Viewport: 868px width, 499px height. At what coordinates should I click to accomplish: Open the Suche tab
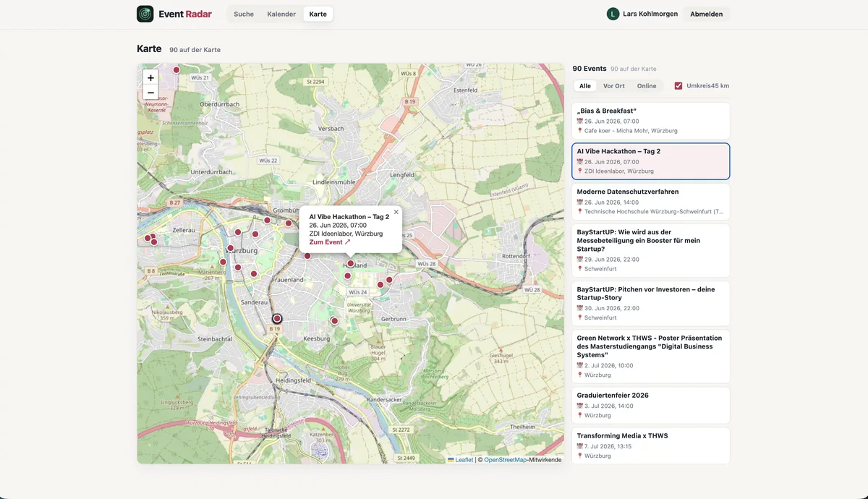(x=244, y=14)
